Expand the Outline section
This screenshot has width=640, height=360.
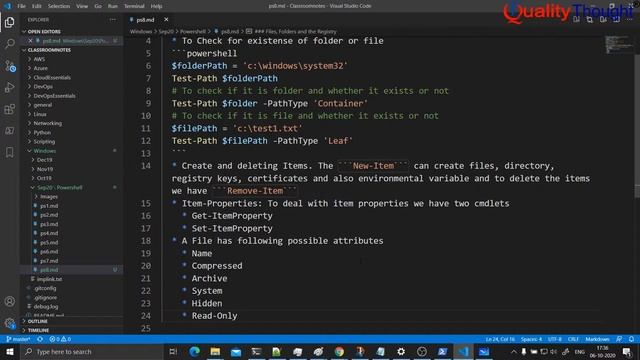click(71, 321)
